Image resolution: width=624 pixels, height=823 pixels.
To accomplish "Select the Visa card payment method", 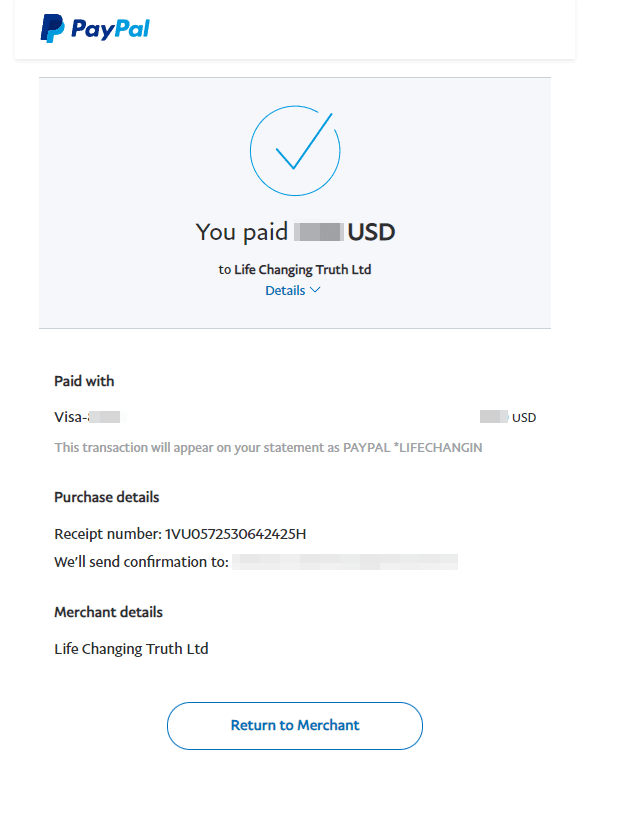I will pos(87,417).
